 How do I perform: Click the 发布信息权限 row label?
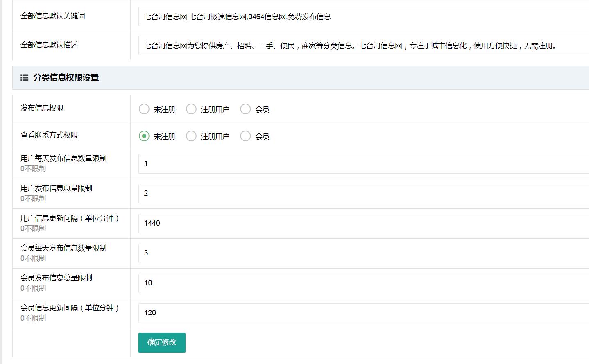[x=42, y=108]
